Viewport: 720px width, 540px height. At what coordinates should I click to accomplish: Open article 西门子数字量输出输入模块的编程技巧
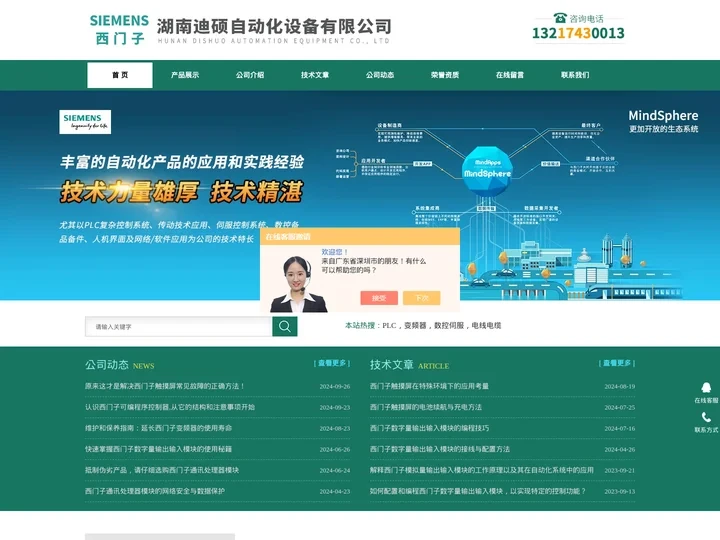pos(429,428)
